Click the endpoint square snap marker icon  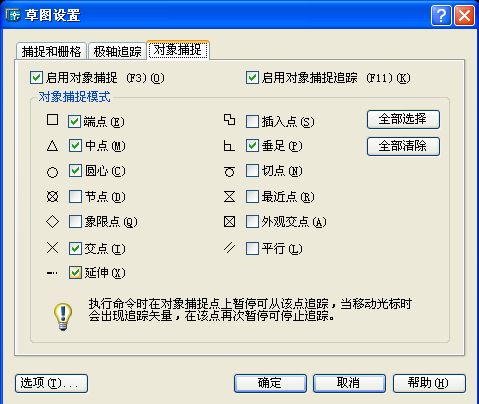click(x=52, y=119)
